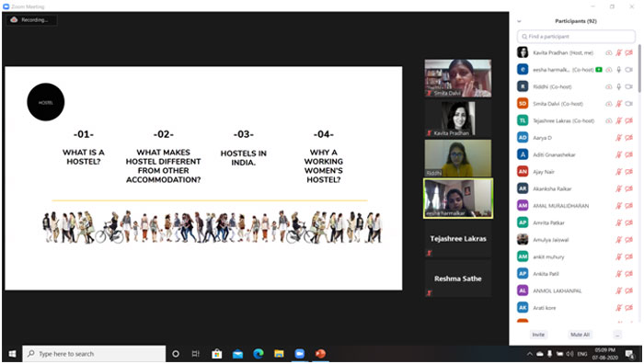Select Ajay Nair in participants list
Screen dimensions: 644x364
point(576,172)
